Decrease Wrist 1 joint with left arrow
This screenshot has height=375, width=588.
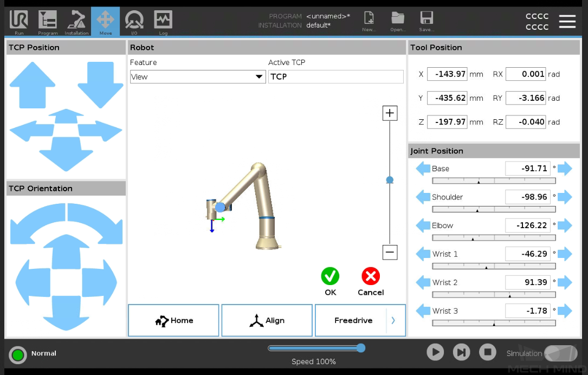click(423, 254)
